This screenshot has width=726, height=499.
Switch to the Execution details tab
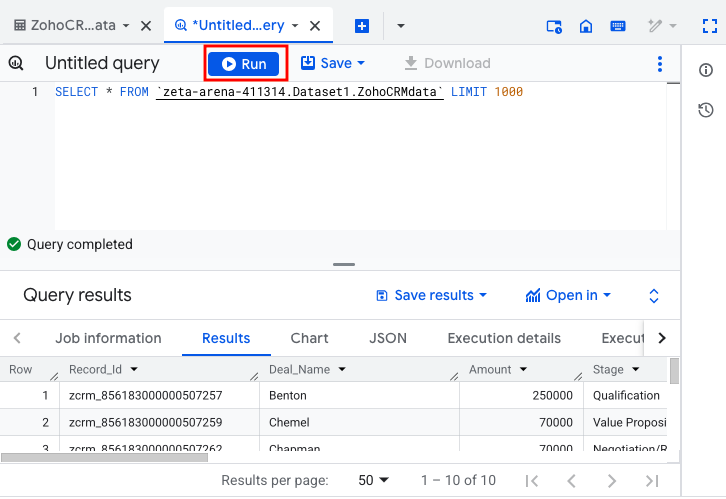[504, 338]
